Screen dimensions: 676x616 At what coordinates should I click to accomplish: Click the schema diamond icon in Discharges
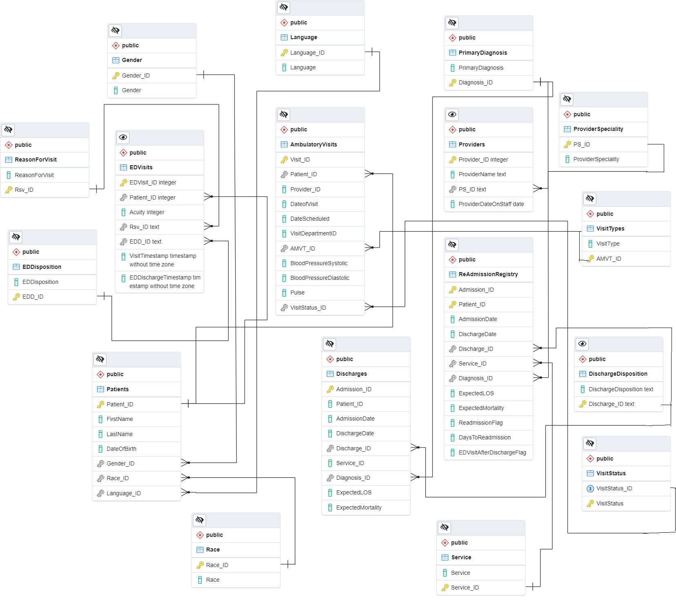point(330,359)
